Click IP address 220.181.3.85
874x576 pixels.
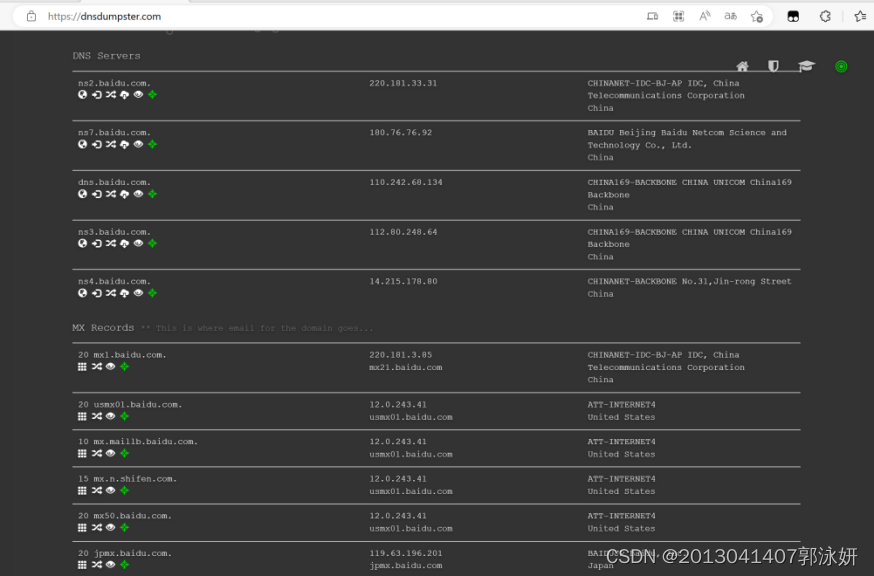tap(401, 355)
